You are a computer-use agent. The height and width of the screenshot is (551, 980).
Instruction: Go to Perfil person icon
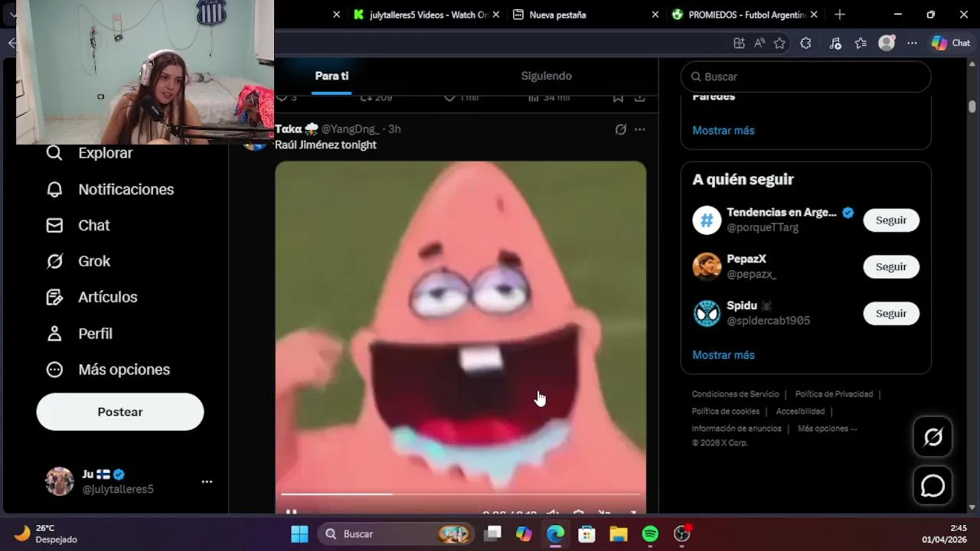(54, 334)
